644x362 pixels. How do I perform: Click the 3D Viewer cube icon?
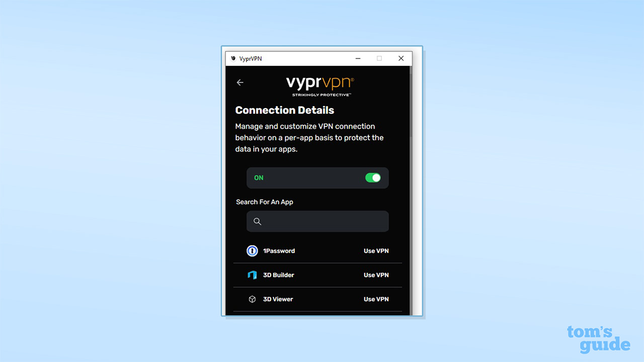pyautogui.click(x=252, y=299)
